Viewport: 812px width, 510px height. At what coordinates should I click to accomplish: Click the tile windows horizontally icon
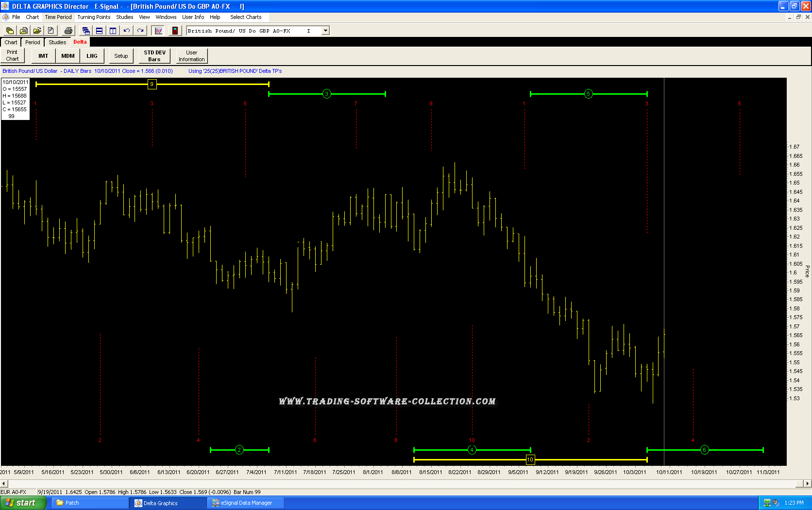(x=99, y=31)
